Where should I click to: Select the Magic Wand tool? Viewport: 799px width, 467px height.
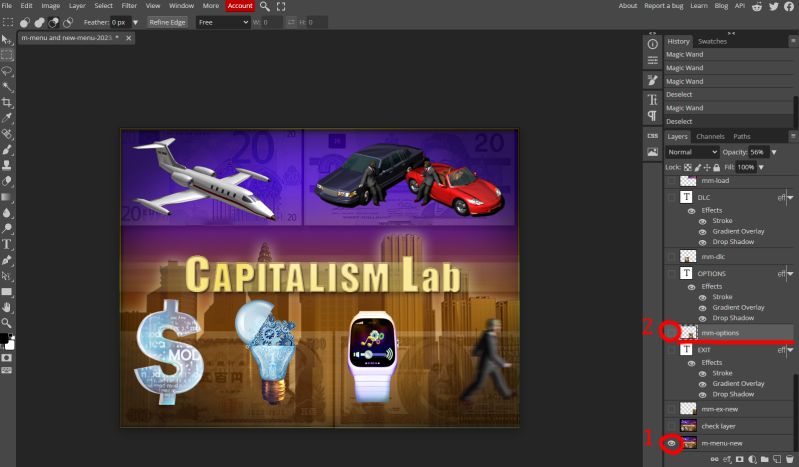click(x=7, y=87)
